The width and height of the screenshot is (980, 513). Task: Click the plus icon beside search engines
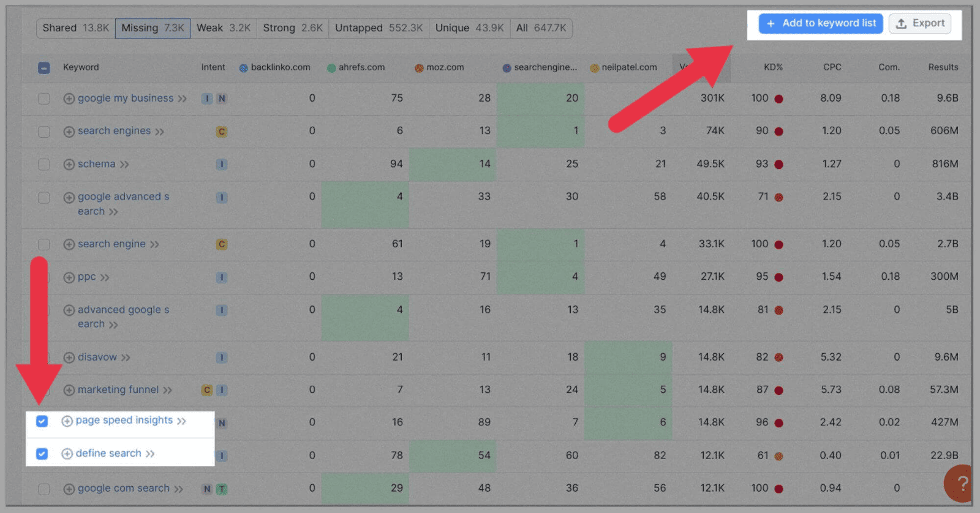click(x=69, y=132)
